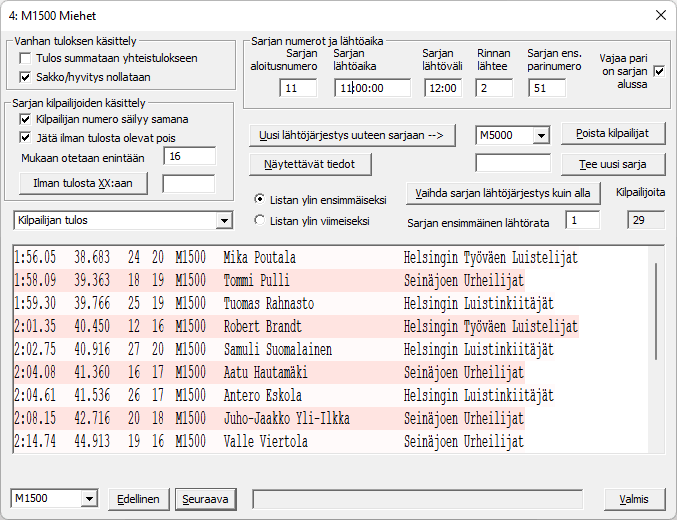Select 'Listan ylin ensimmäiseksi' radio button

tap(261, 199)
